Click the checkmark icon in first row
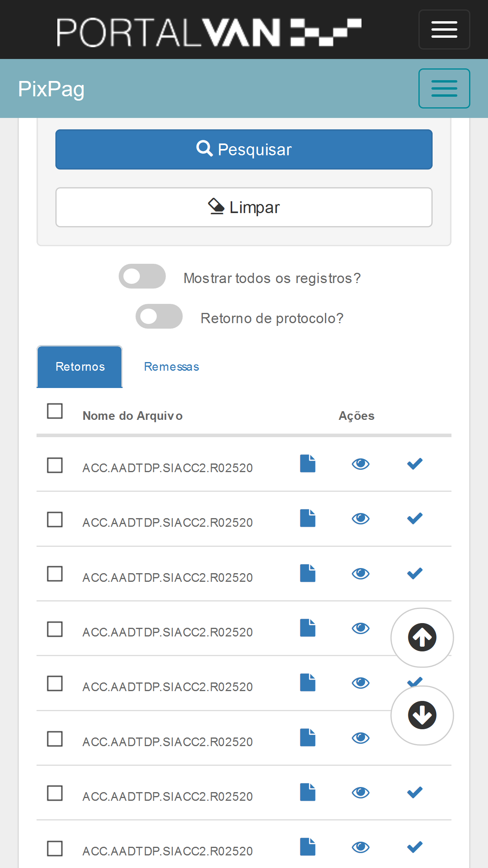Image resolution: width=488 pixels, height=868 pixels. coord(415,464)
